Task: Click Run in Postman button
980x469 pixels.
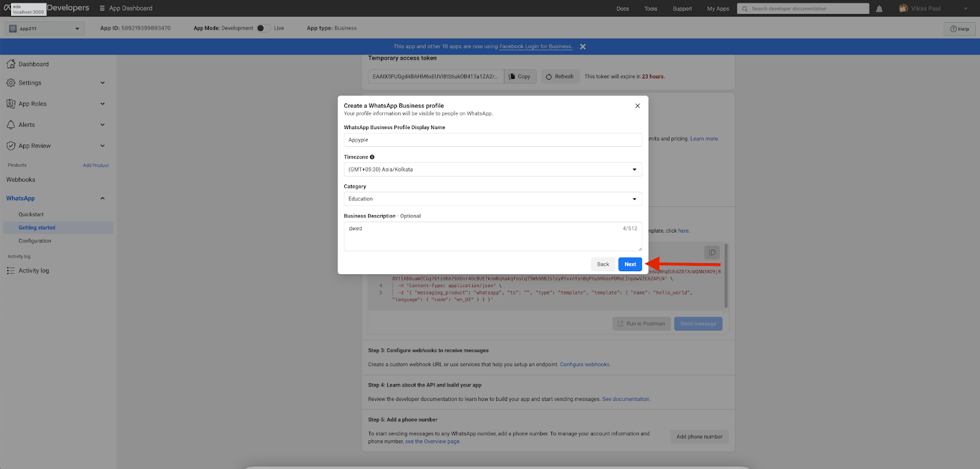Action: (x=641, y=324)
